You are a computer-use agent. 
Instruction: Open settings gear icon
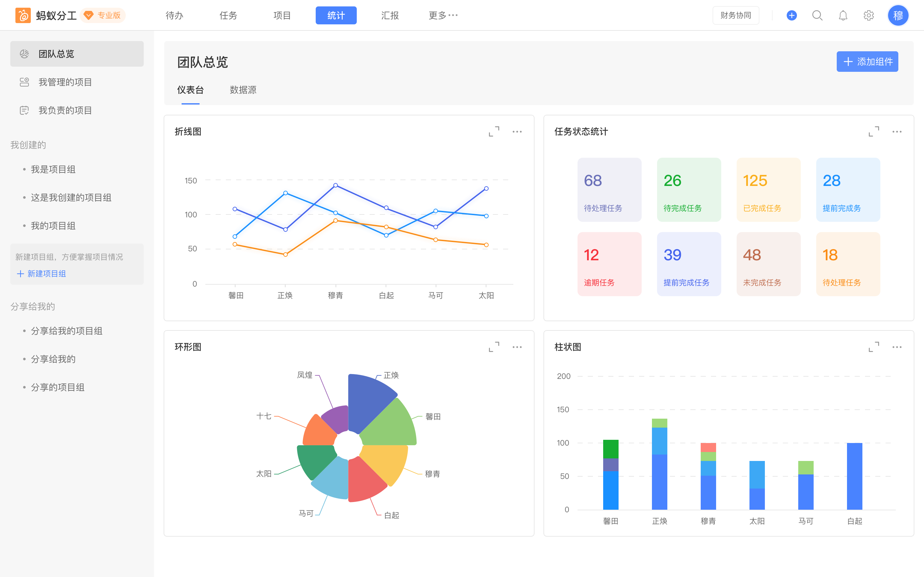(x=868, y=15)
